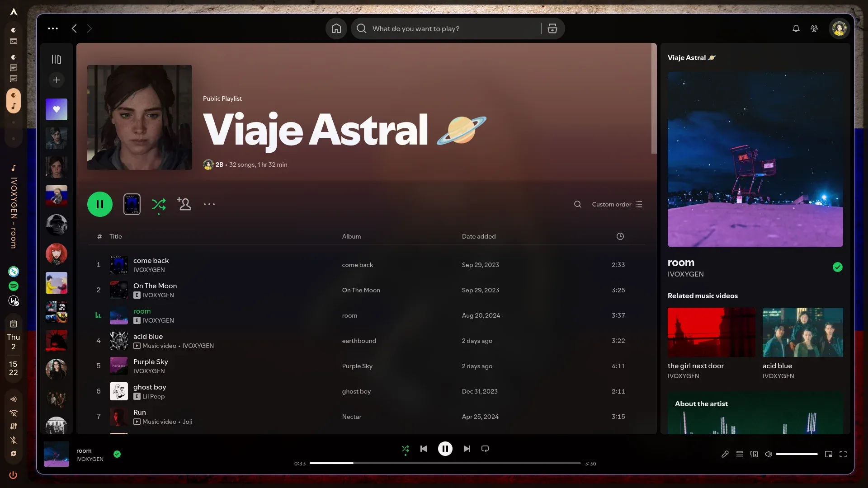Open the Browse icon in search bar
868x488 pixels.
point(552,28)
